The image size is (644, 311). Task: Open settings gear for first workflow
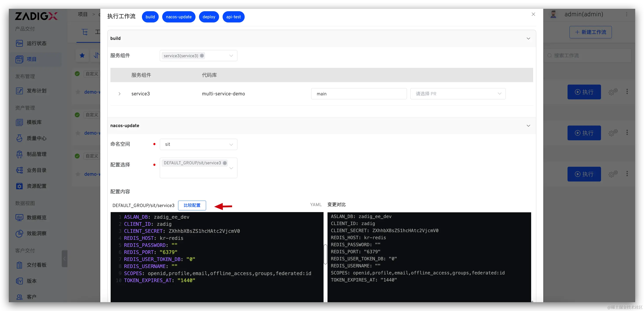[613, 92]
